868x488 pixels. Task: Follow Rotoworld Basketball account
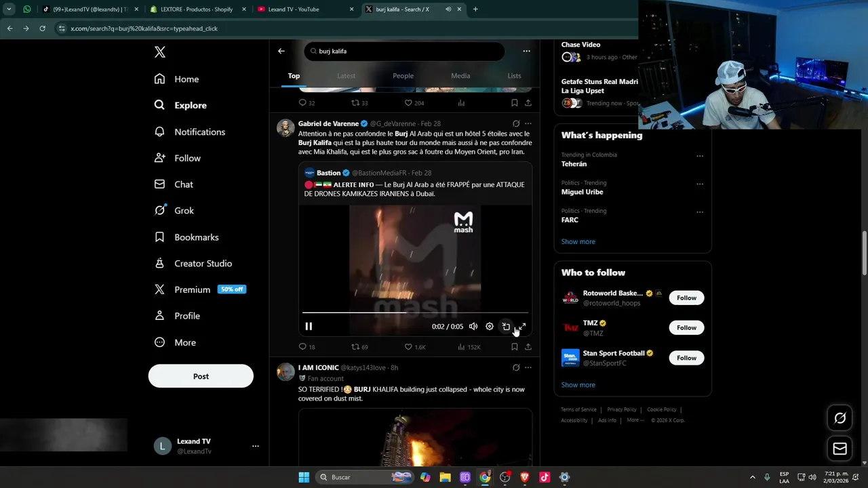click(x=686, y=298)
